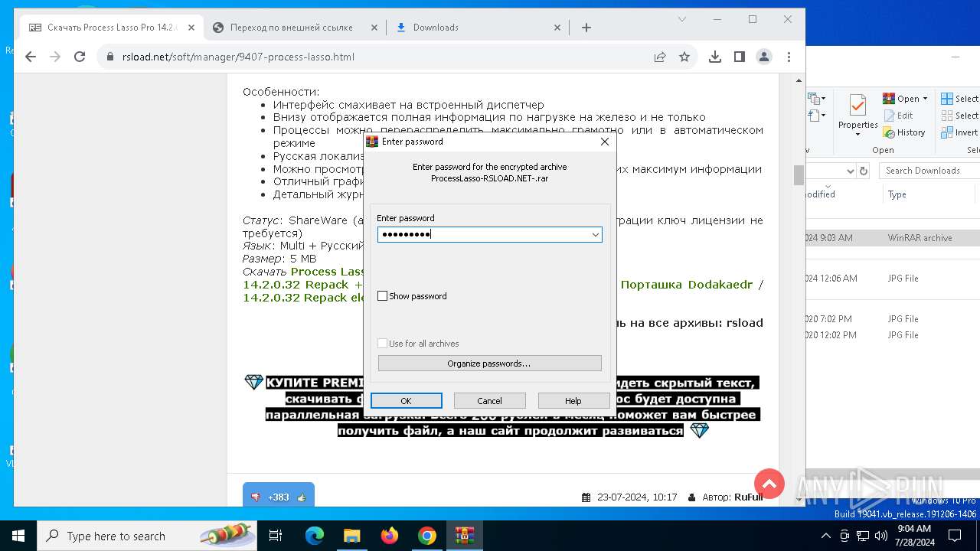Select the WinRAR archive row in Explorer
Image resolution: width=980 pixels, height=551 pixels.
893,238
